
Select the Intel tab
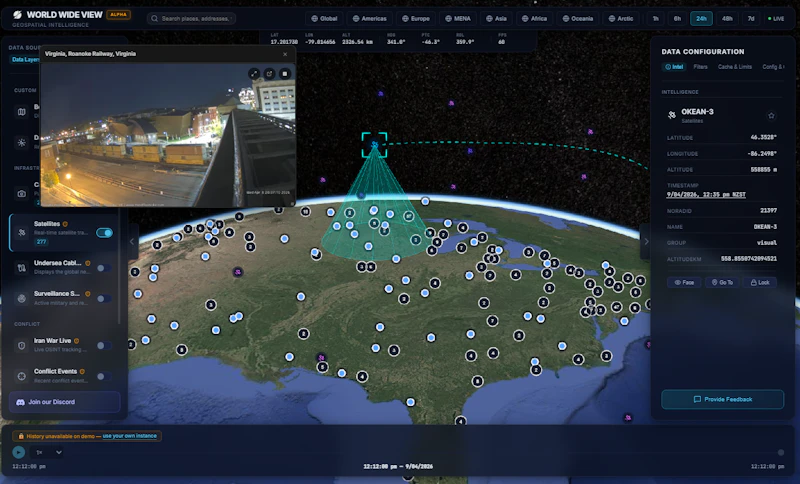(674, 67)
